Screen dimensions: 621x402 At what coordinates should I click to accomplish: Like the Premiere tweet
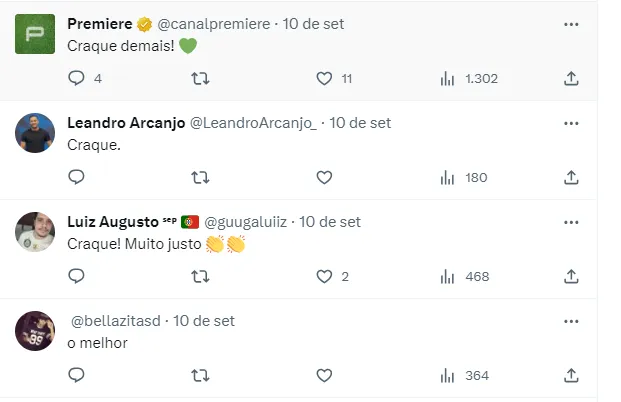pos(324,78)
